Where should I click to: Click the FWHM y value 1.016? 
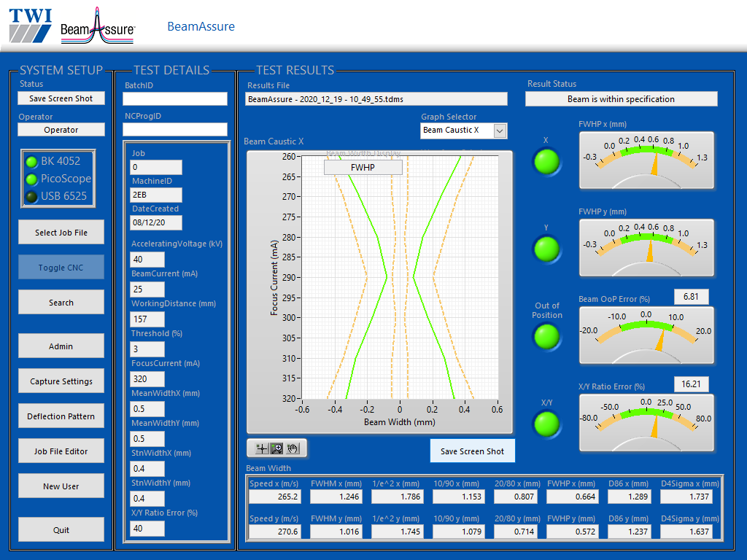[336, 532]
